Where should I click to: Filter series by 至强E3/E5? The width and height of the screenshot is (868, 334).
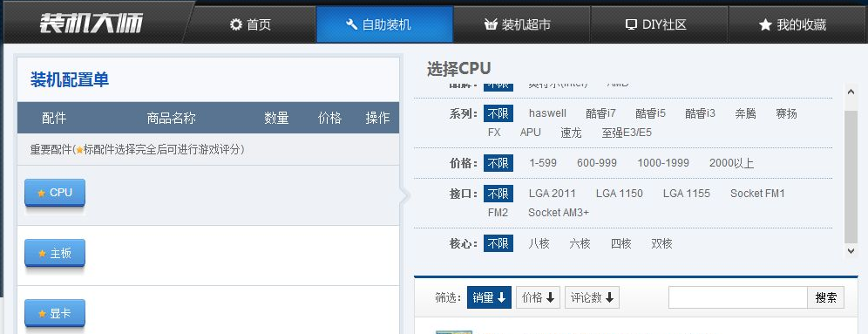627,133
